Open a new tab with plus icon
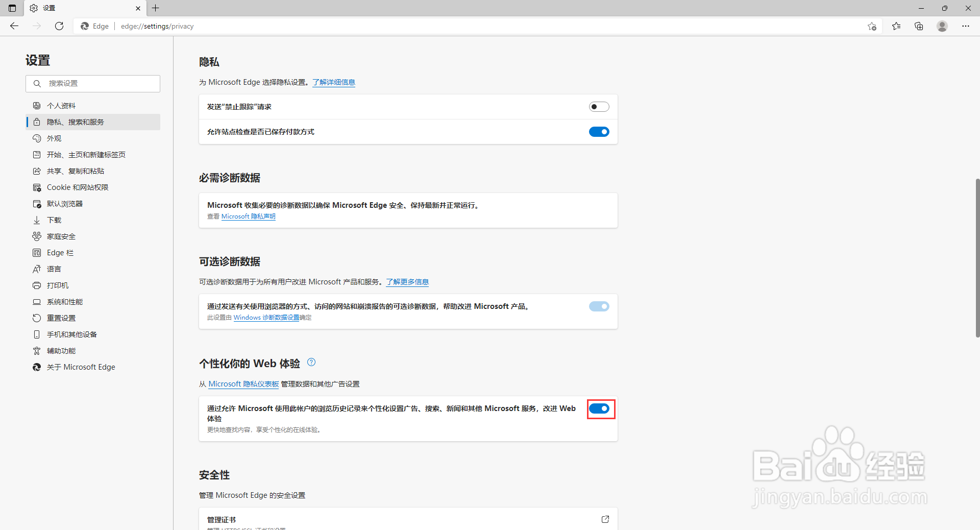 [156, 8]
